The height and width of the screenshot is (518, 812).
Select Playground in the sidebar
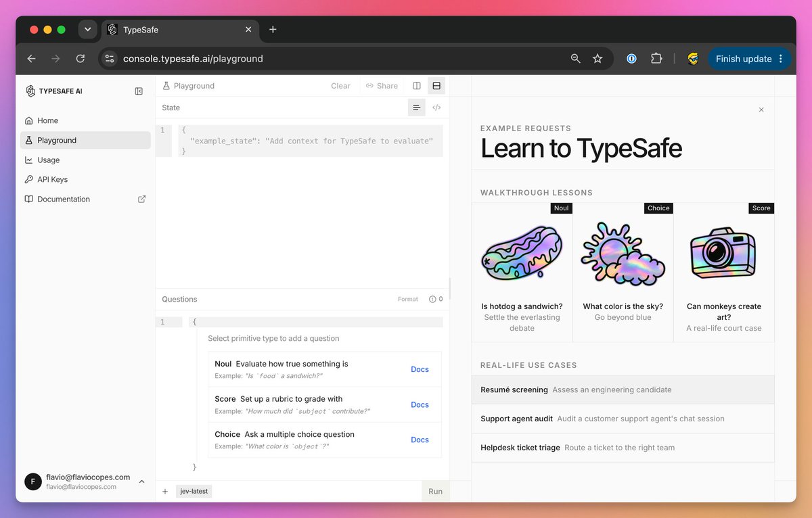[x=85, y=140]
